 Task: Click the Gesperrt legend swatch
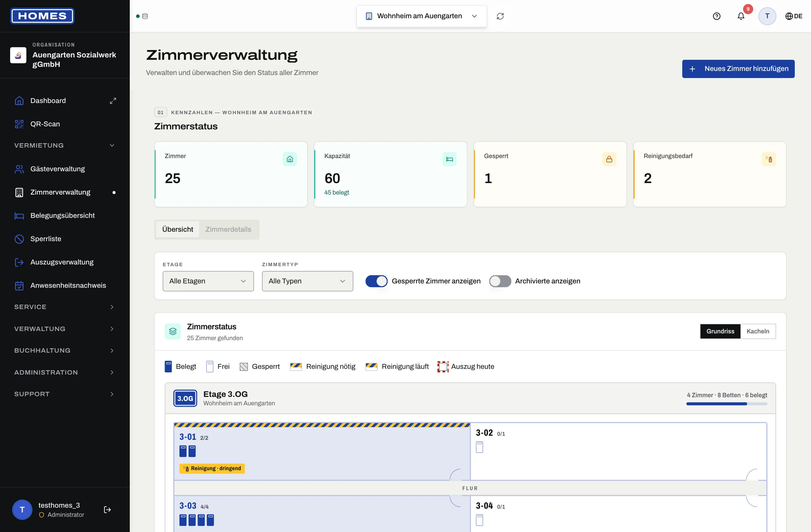(x=244, y=367)
